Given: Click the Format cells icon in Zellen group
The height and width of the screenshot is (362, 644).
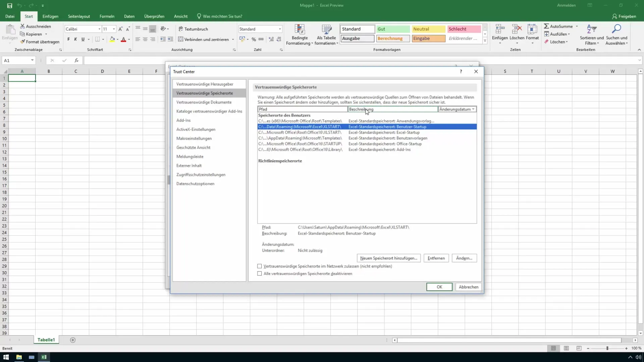Looking at the screenshot, I should 532,29.
